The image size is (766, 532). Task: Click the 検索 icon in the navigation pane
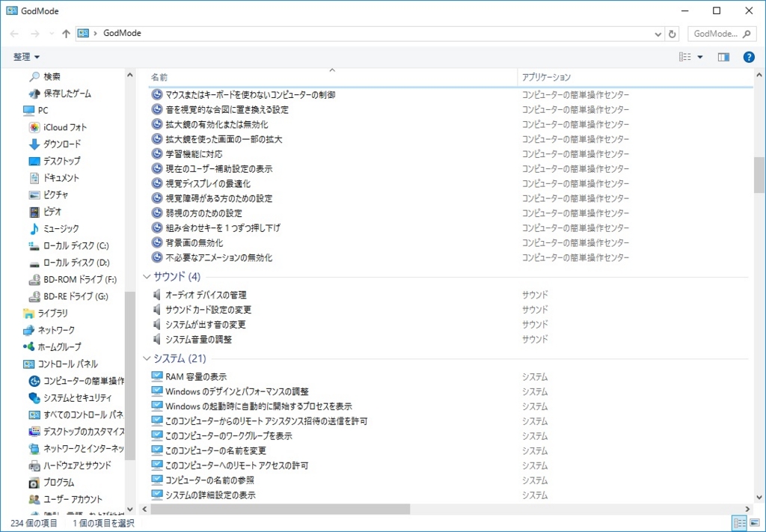[34, 77]
